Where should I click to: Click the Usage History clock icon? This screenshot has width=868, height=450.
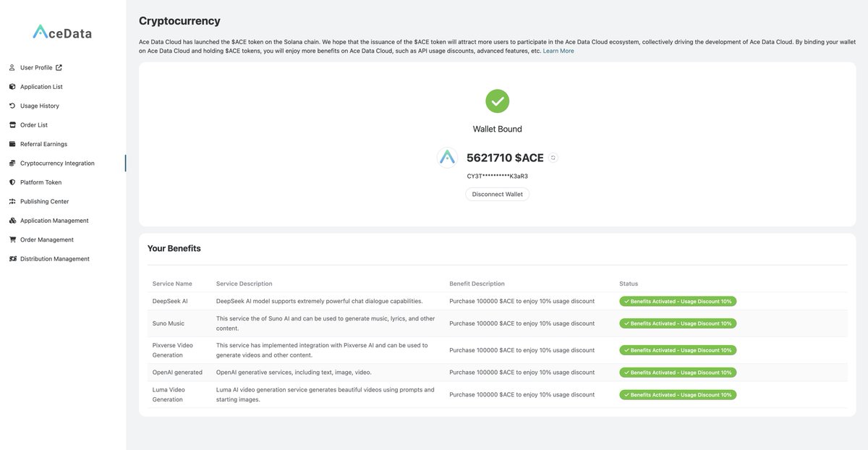(x=12, y=106)
